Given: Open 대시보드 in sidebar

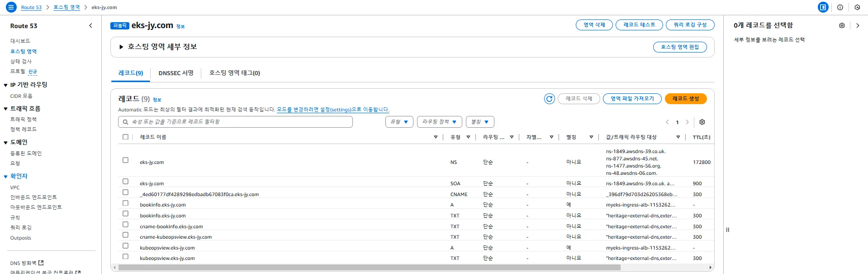Looking at the screenshot, I should pos(20,41).
